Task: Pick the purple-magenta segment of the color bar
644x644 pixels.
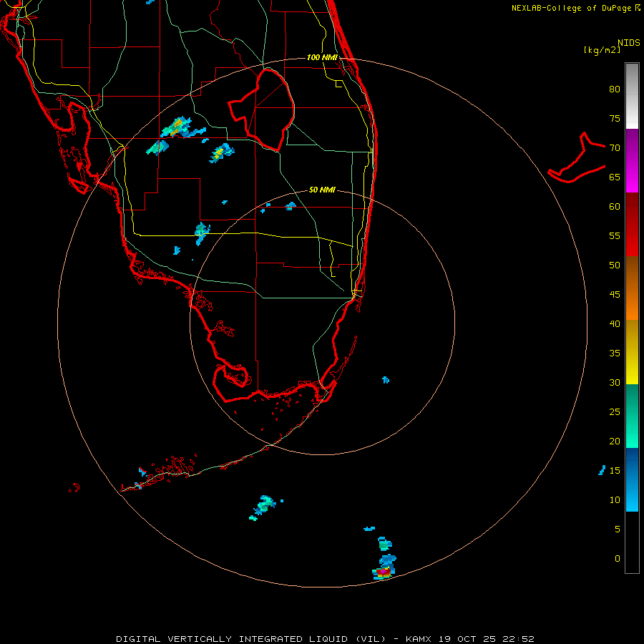Action: 632,160
